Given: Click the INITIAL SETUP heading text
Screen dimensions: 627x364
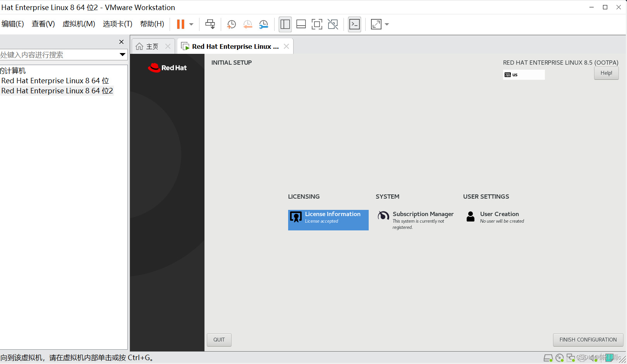Looking at the screenshot, I should pos(232,62).
